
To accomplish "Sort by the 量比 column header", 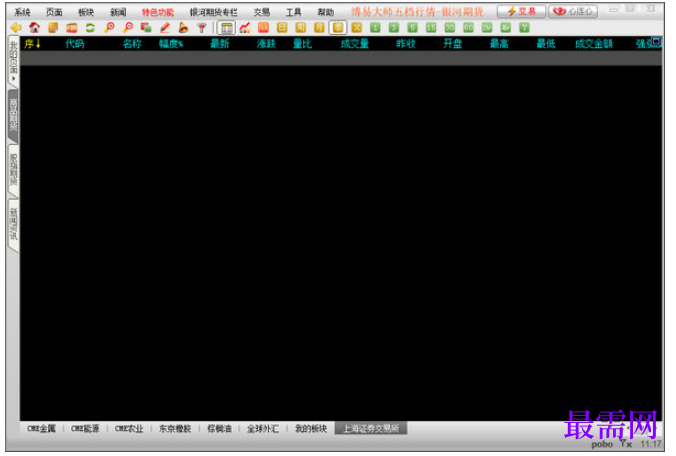I will 302,44.
